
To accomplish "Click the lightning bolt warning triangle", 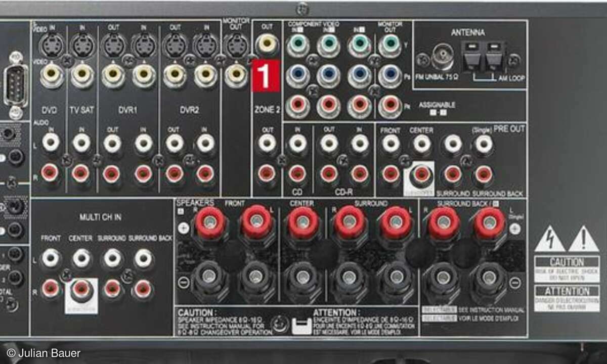I will point(549,239).
